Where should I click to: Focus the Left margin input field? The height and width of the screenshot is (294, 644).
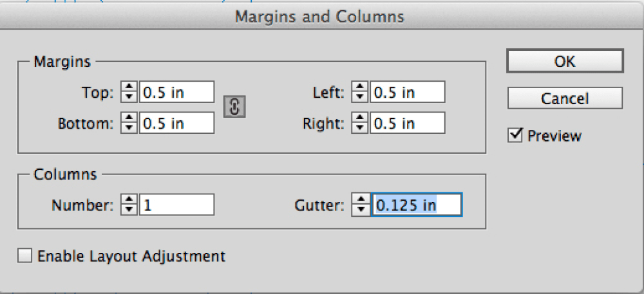tap(408, 92)
